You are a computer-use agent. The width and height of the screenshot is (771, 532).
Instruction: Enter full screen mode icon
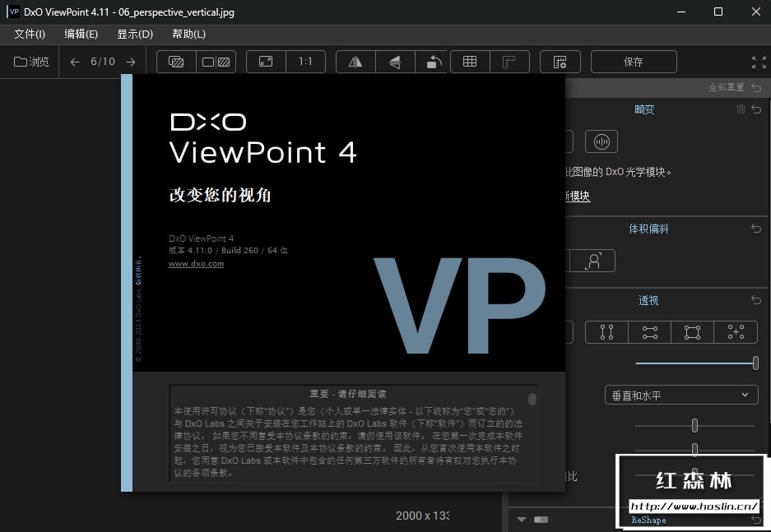pyautogui.click(x=759, y=62)
